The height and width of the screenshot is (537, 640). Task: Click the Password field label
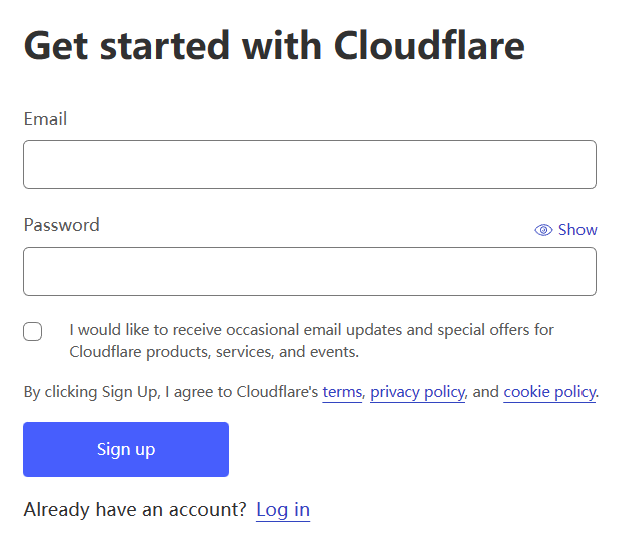pos(62,225)
